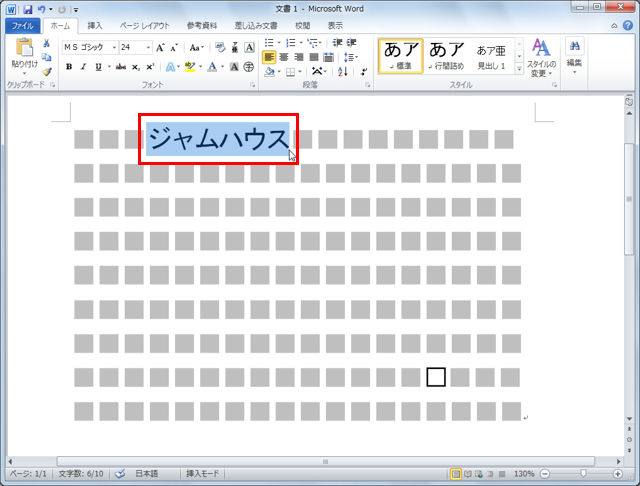Screen dimensions: 640x486
Task: Toggle Align Left paragraph button
Action: click(x=269, y=57)
